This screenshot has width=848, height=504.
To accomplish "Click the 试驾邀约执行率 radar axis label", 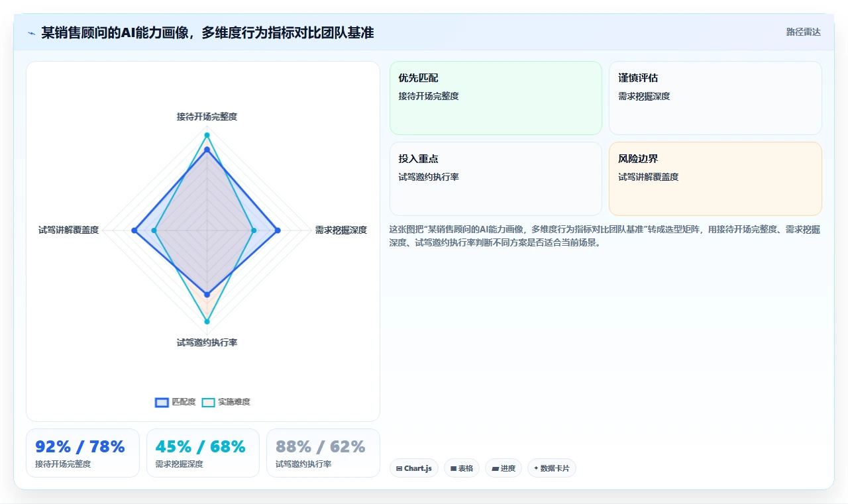I will (207, 343).
